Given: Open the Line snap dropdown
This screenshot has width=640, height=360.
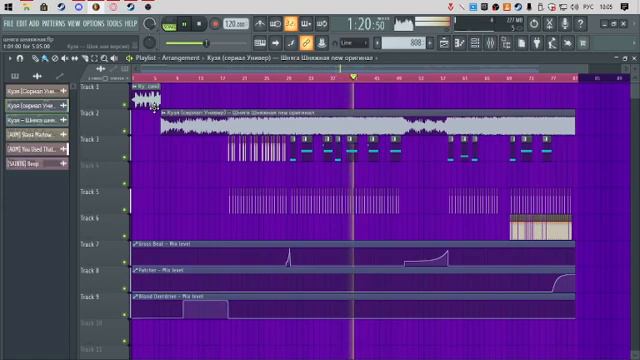Looking at the screenshot, I should coord(353,43).
